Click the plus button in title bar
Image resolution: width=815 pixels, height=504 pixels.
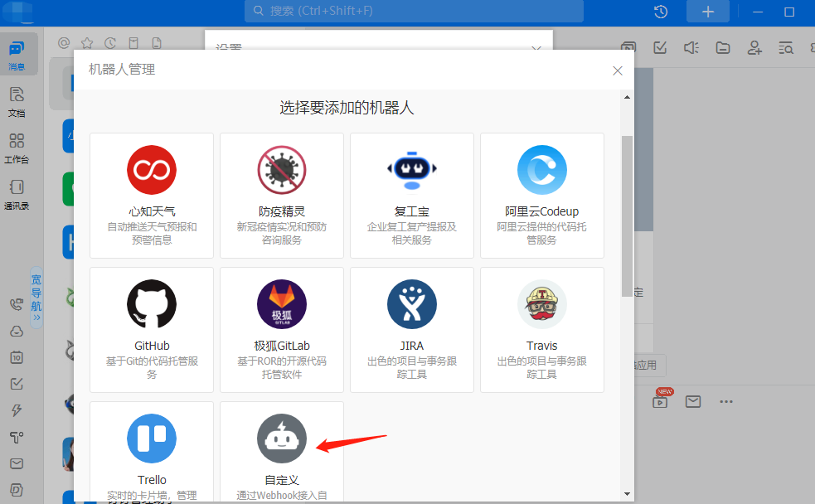click(708, 12)
